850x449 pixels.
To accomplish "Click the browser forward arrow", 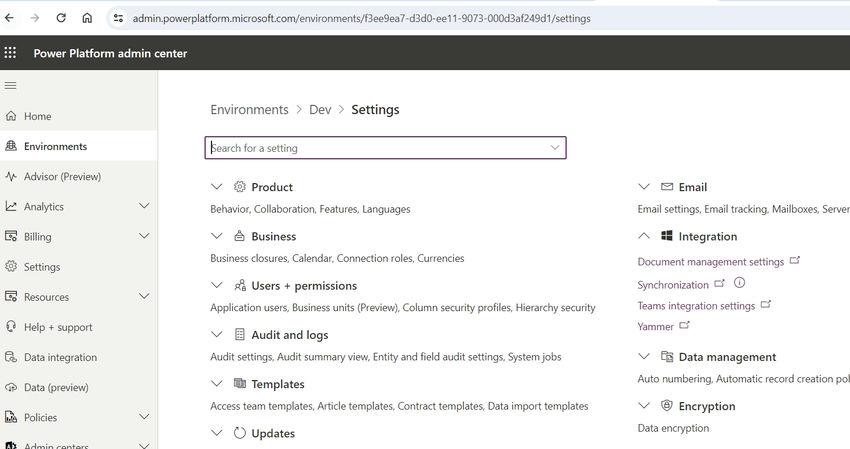I will coord(35,18).
